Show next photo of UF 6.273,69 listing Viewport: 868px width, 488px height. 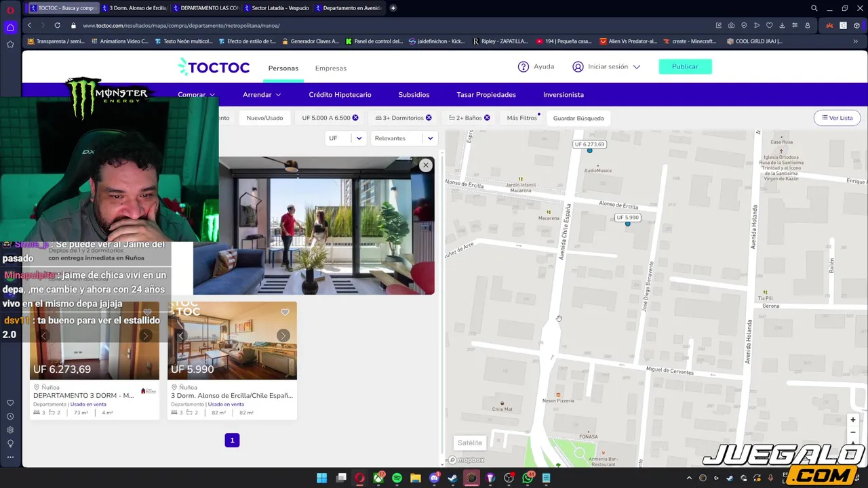(x=145, y=335)
